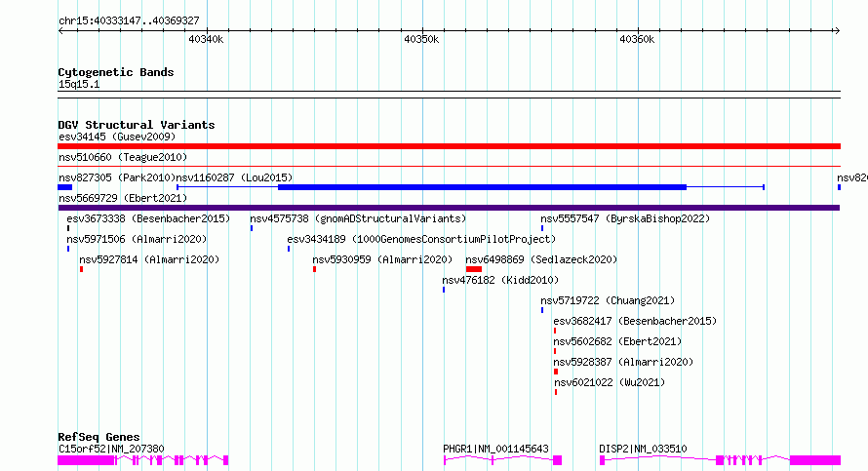This screenshot has height=471, width=868.
Task: Open esv3434189 (1000GenomesConsortiumPilotProject) label
Action: coord(421,239)
